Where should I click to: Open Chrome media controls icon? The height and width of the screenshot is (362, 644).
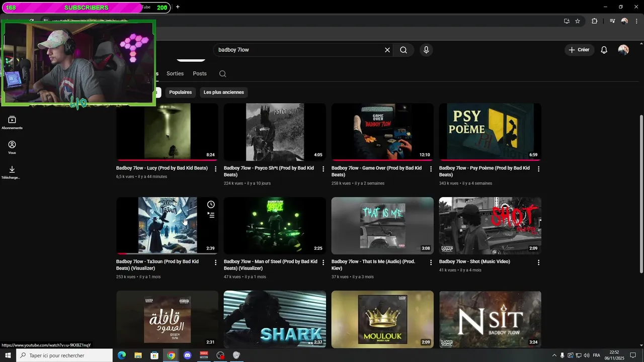[x=612, y=21]
